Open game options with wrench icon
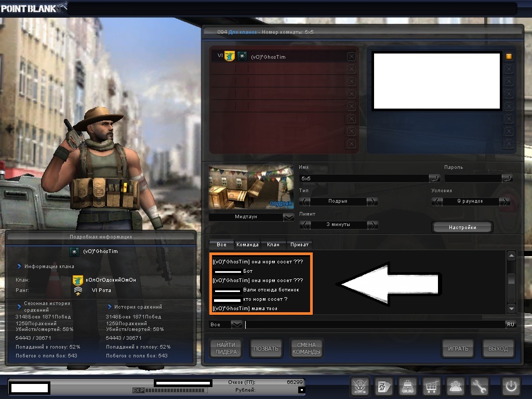This screenshot has height=399, width=532. [x=480, y=387]
